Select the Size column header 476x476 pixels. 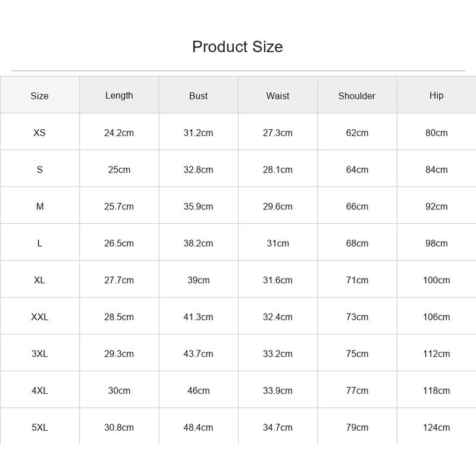39,96
